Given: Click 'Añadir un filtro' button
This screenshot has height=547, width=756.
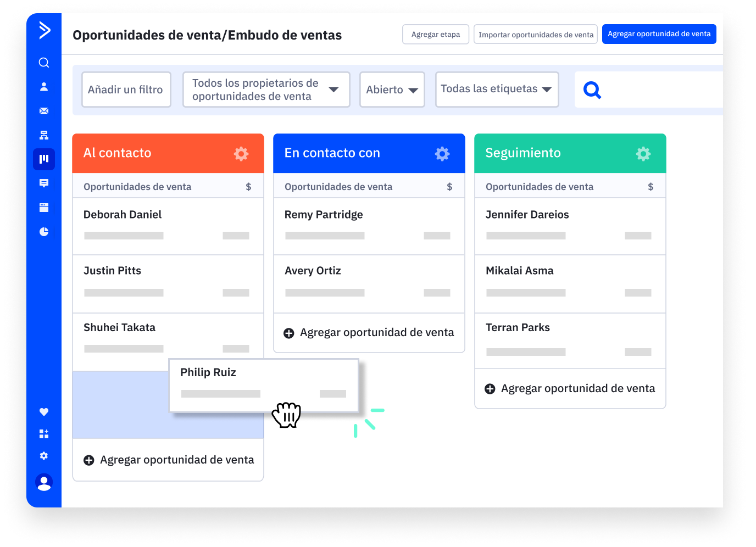Looking at the screenshot, I should [x=126, y=90].
